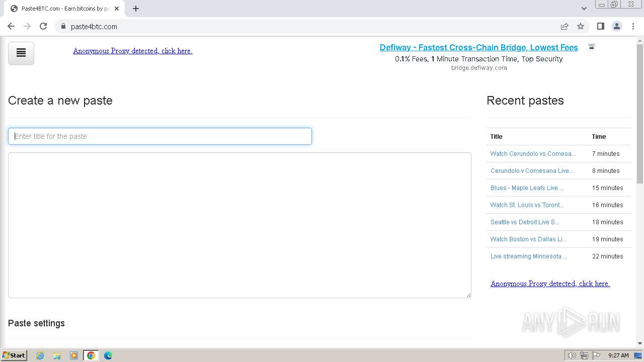Focus the paste title input field
The width and height of the screenshot is (644, 362).
(160, 136)
